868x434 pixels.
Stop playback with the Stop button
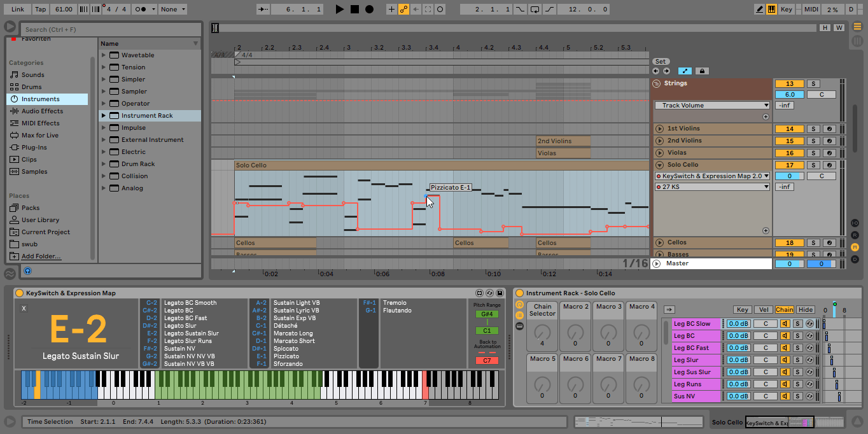click(354, 10)
